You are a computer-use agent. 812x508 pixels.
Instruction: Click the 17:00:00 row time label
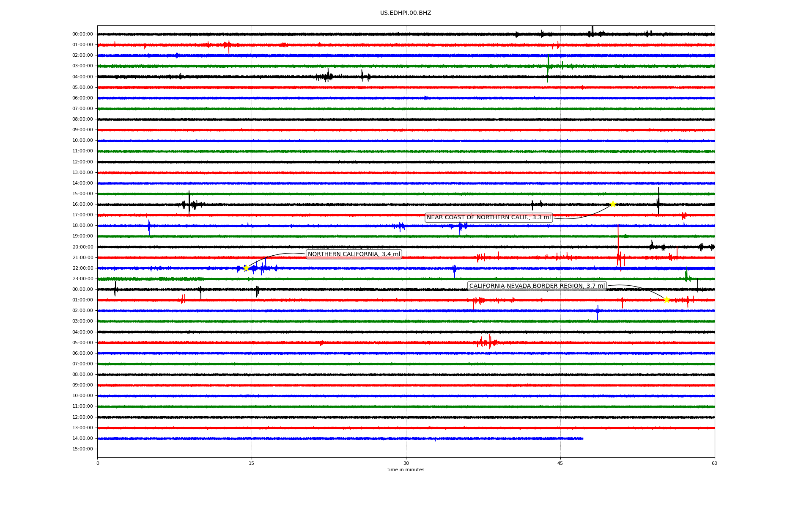pos(82,215)
